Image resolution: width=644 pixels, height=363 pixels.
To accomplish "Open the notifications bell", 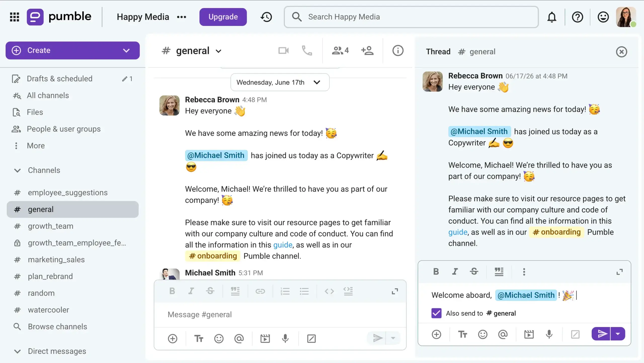I will (x=552, y=17).
